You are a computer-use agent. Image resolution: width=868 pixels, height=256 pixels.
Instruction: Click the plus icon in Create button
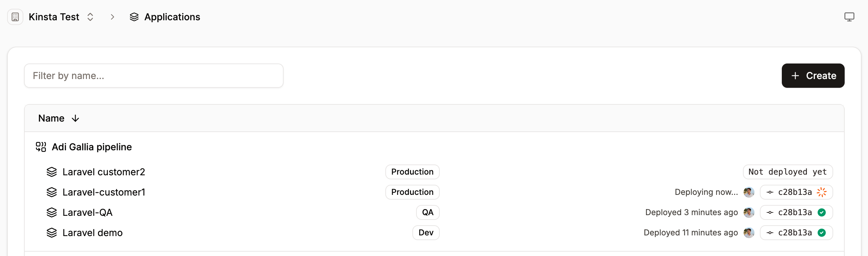point(795,76)
